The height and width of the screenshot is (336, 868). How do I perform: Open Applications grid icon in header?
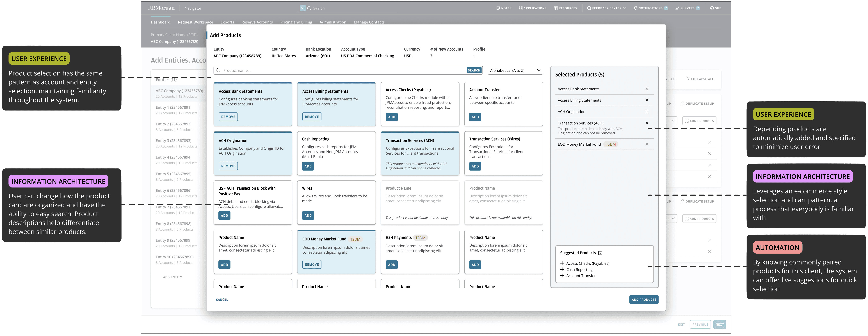[520, 8]
